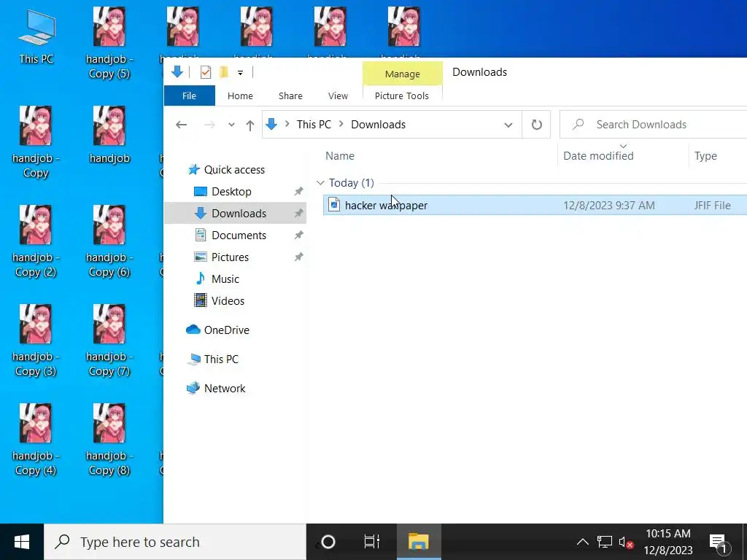Switch to the Share ribbon tab
The image size is (747, 560).
click(290, 96)
